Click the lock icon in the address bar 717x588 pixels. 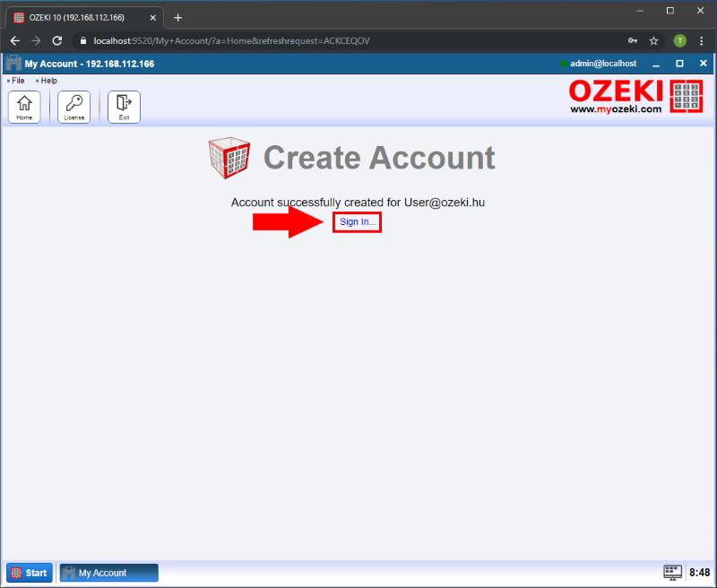click(83, 41)
